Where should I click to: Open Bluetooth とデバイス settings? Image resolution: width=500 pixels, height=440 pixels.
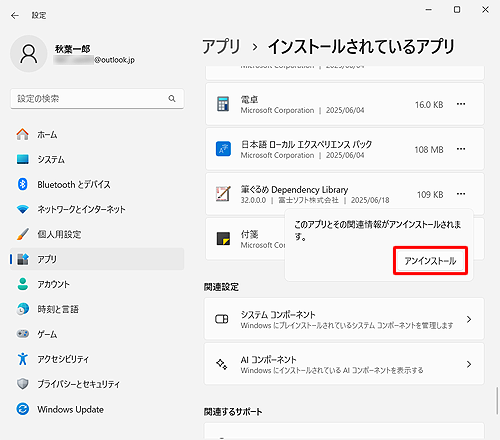pyautogui.click(x=97, y=184)
